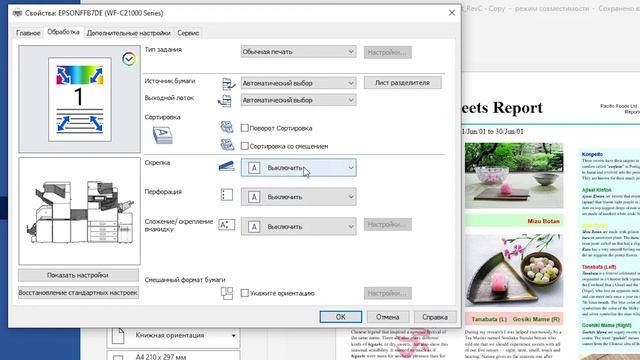
Task: Click the Смешанный формат бумаги label
Action: click(185, 280)
